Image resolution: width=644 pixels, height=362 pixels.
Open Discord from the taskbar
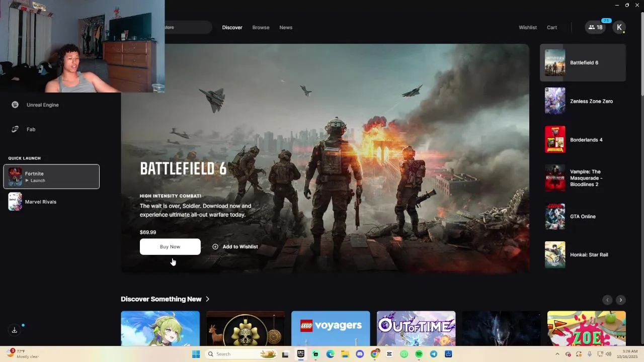click(360, 354)
